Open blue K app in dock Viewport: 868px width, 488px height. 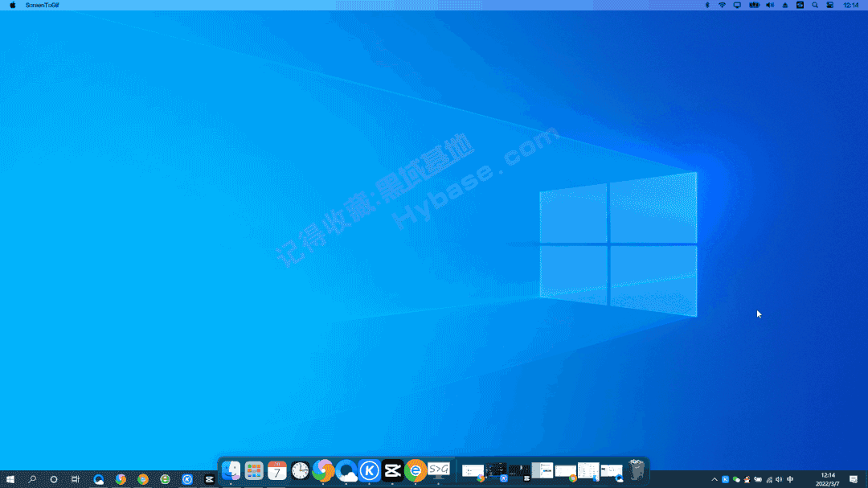tap(369, 471)
